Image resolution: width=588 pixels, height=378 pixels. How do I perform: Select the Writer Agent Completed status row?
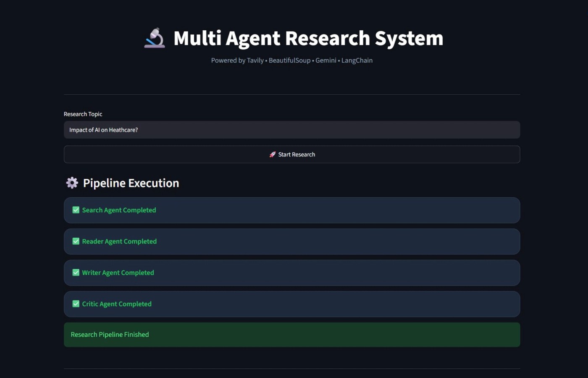click(x=292, y=273)
